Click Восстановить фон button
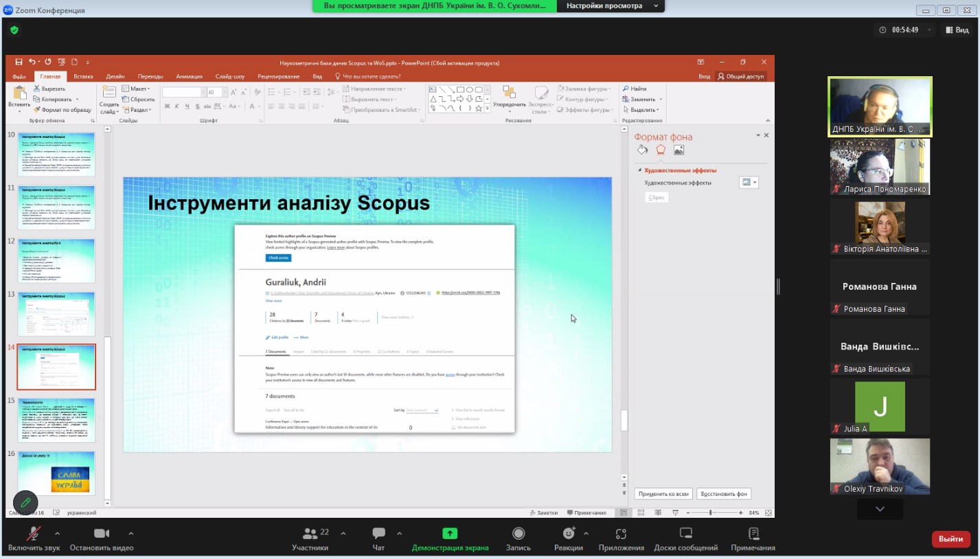 tap(724, 494)
